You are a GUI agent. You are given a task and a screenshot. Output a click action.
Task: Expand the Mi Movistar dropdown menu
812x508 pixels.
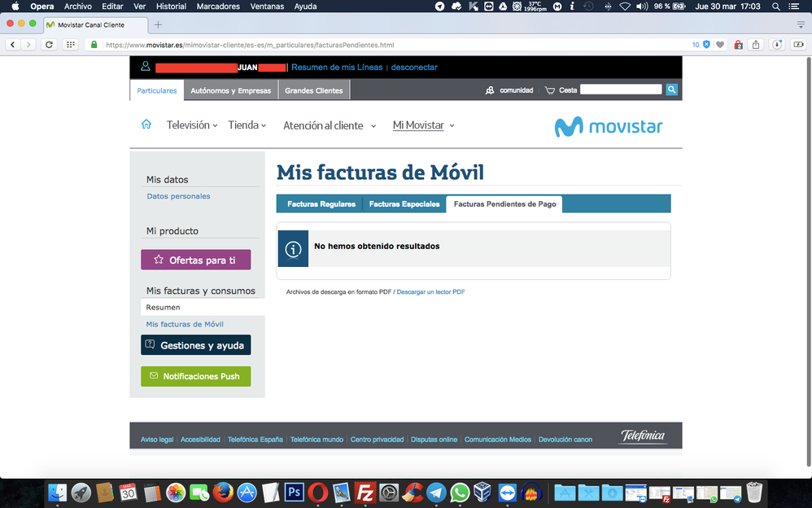tap(423, 125)
